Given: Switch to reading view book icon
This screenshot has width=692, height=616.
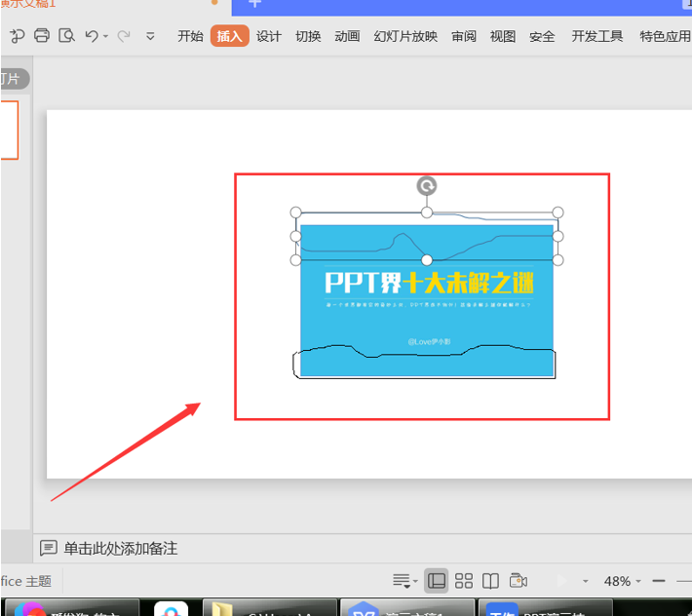Looking at the screenshot, I should point(490,581).
